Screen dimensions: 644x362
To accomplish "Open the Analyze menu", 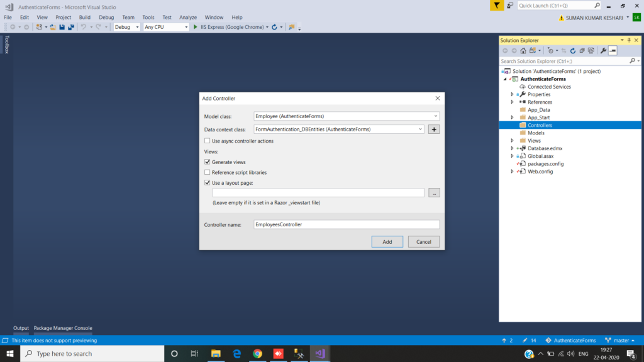I will [x=188, y=17].
